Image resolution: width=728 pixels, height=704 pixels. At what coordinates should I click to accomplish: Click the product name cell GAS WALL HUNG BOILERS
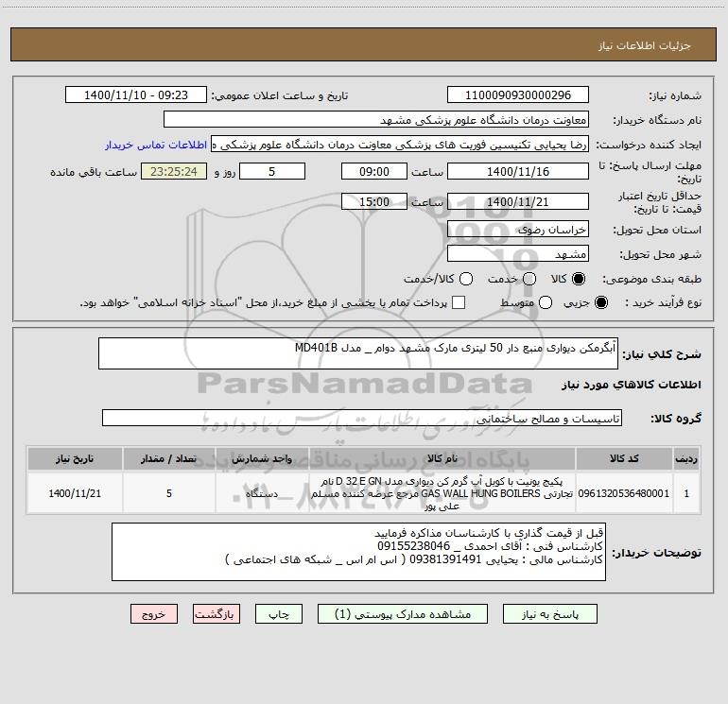pyautogui.click(x=442, y=493)
